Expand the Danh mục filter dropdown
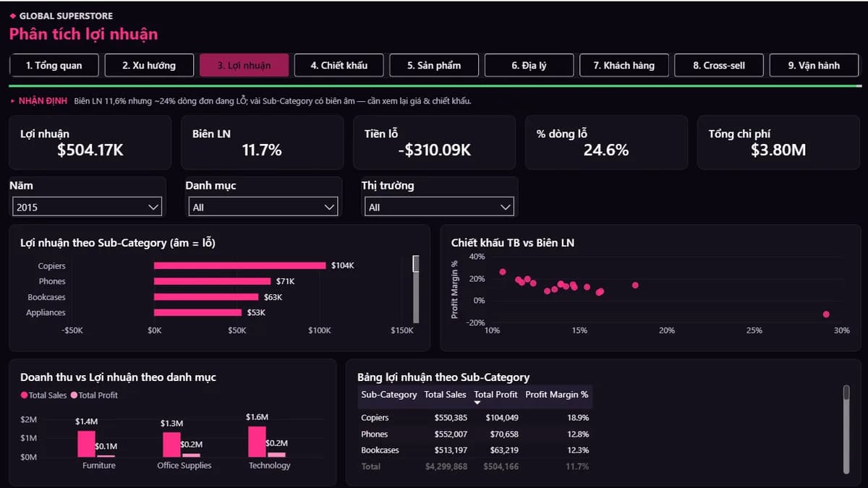The width and height of the screenshot is (868, 488). (263, 207)
